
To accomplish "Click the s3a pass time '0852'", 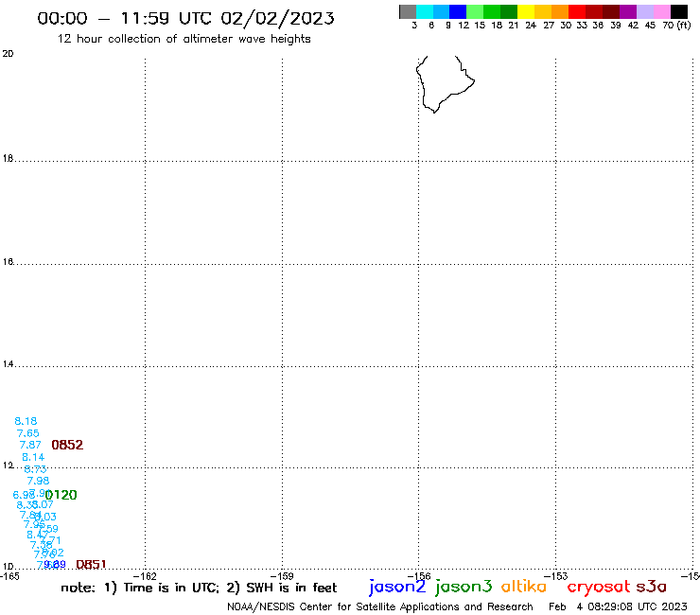I will click(x=67, y=445).
